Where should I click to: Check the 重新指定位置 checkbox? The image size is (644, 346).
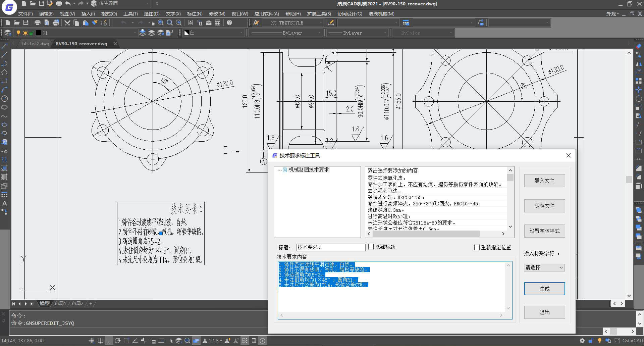point(477,247)
